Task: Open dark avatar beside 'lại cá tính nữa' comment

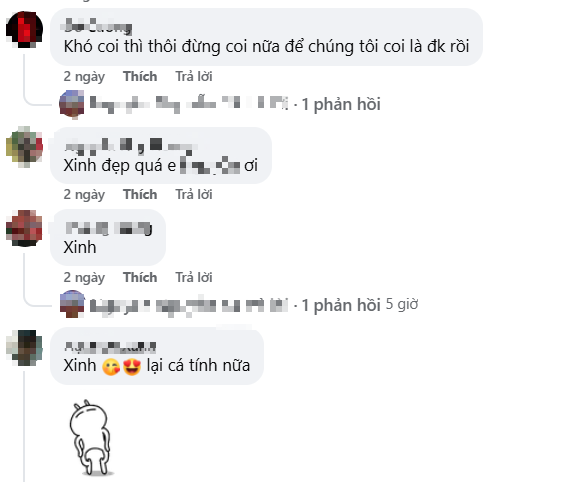Action: tap(24, 348)
